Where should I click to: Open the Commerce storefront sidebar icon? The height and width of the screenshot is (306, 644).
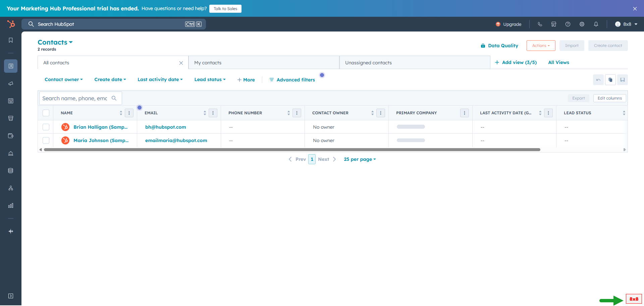(11, 118)
